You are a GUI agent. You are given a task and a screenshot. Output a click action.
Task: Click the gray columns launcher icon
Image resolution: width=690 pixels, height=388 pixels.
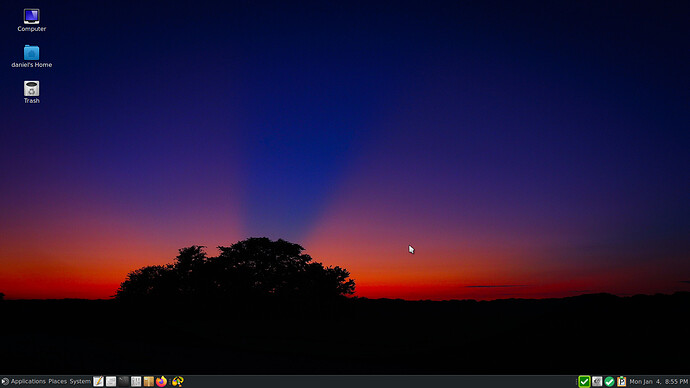[x=136, y=381]
